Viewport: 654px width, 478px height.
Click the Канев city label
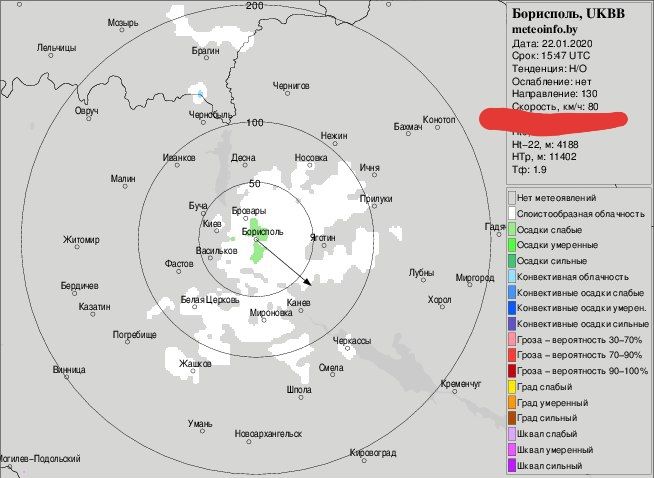coord(299,302)
